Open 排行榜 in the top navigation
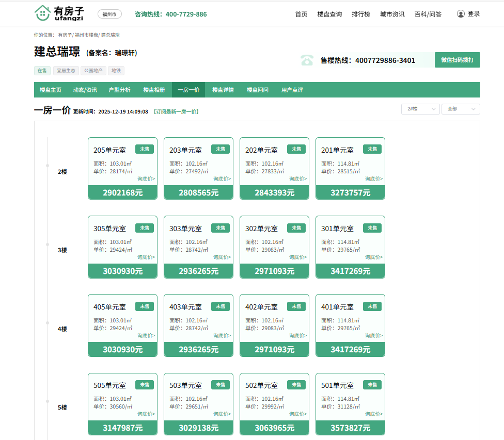The image size is (504, 440). (361, 14)
